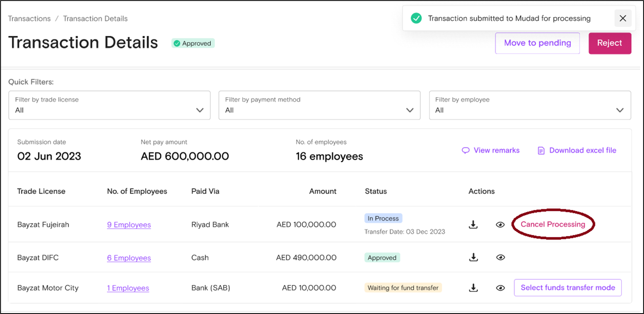Click the Paid Via column header
The image size is (644, 314).
click(205, 191)
